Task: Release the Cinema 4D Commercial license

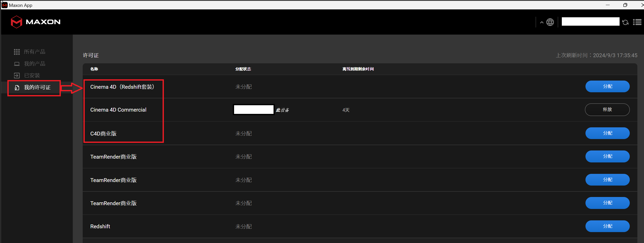Action: [607, 110]
